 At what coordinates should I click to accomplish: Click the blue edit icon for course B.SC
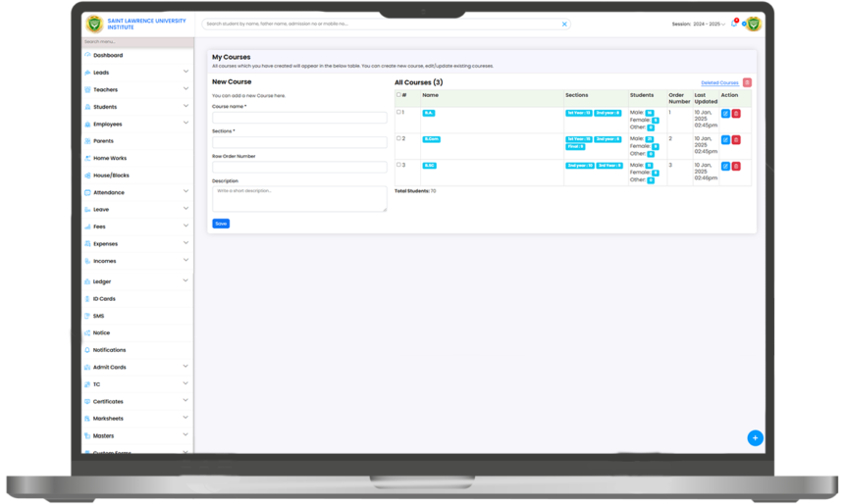(725, 167)
